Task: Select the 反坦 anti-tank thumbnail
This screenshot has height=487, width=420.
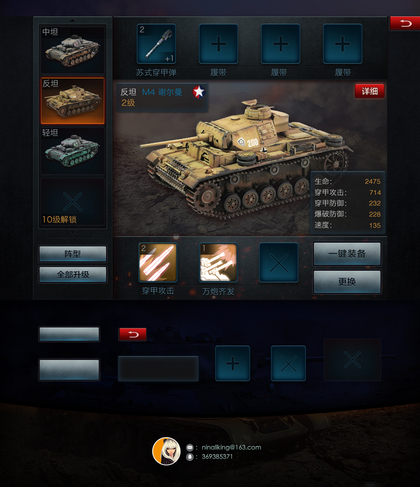Action: (x=73, y=101)
